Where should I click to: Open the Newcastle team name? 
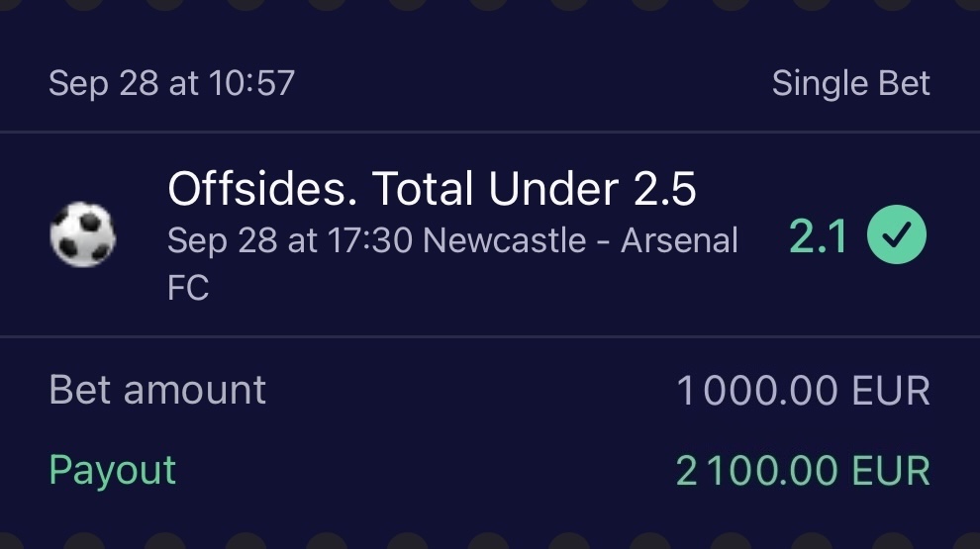[504, 240]
